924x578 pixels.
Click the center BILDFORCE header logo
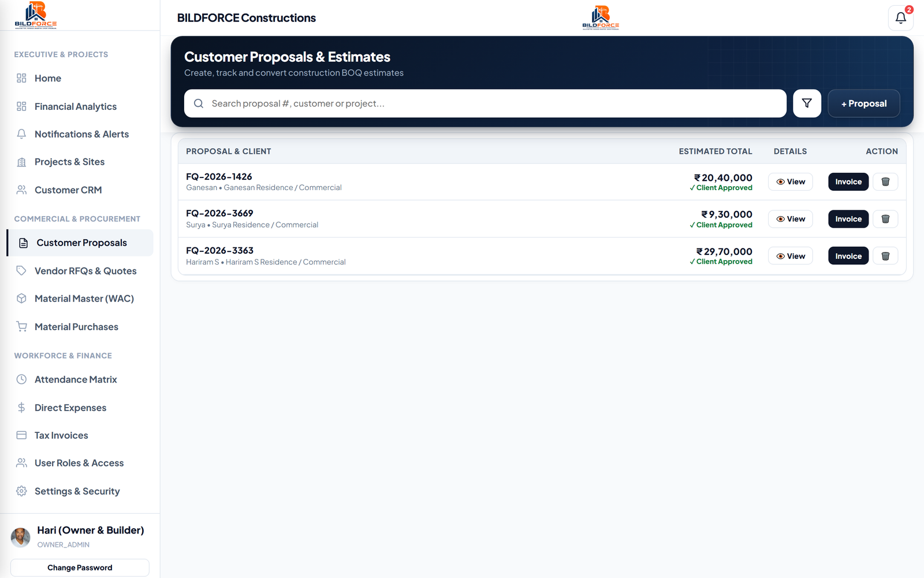pos(601,18)
